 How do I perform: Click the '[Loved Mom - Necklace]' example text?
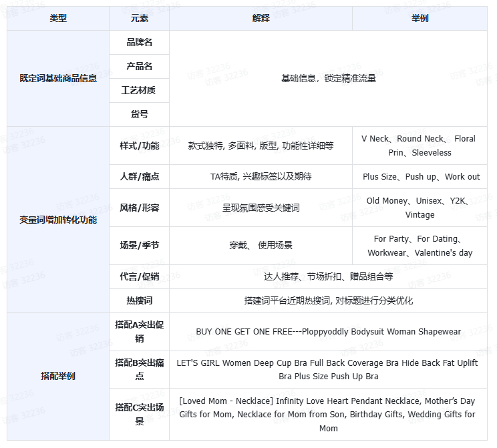(x=327, y=415)
